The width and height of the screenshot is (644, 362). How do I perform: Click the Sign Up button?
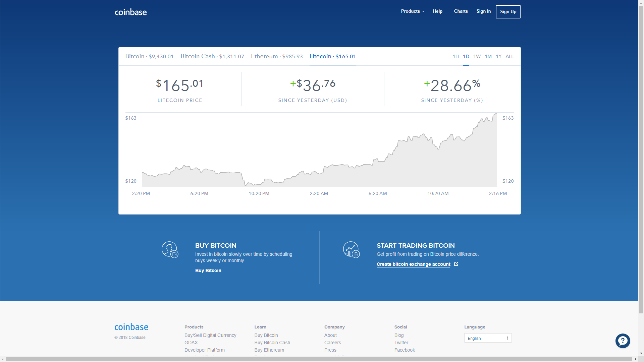coord(508,12)
